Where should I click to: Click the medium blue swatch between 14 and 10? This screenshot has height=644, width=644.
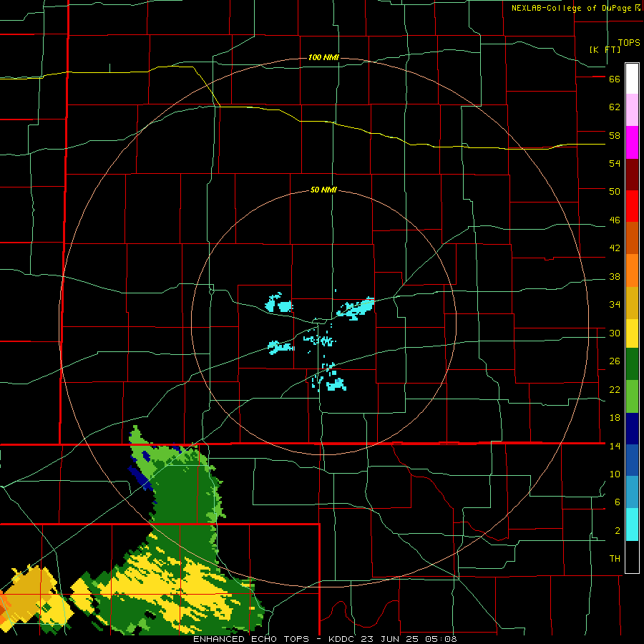632,460
